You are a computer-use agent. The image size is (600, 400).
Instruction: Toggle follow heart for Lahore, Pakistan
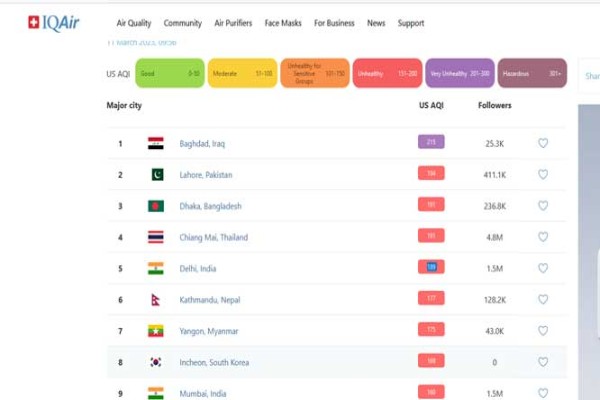tap(543, 175)
